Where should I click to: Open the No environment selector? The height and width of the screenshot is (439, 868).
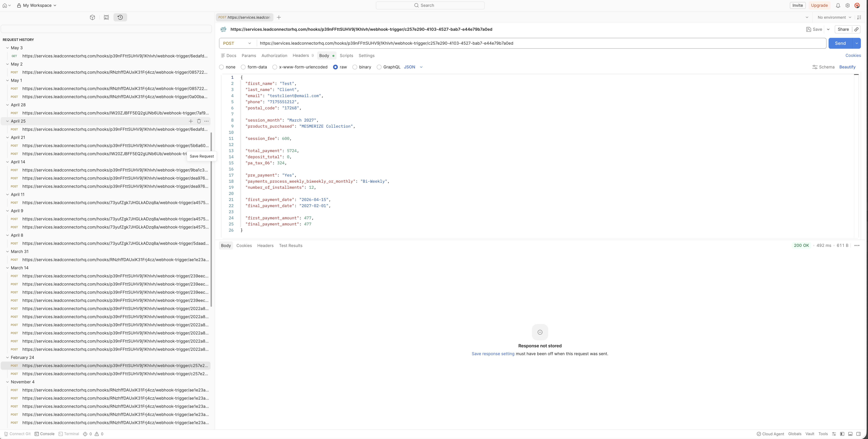click(x=834, y=17)
